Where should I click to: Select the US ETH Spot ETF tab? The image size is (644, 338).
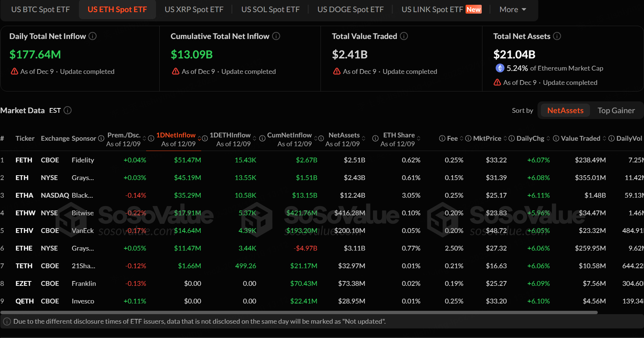117,10
